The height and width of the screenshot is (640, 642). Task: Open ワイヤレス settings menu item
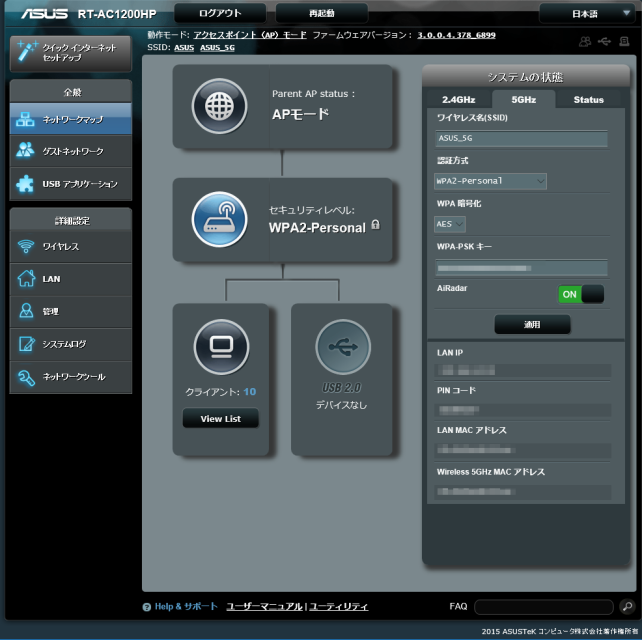pos(71,247)
